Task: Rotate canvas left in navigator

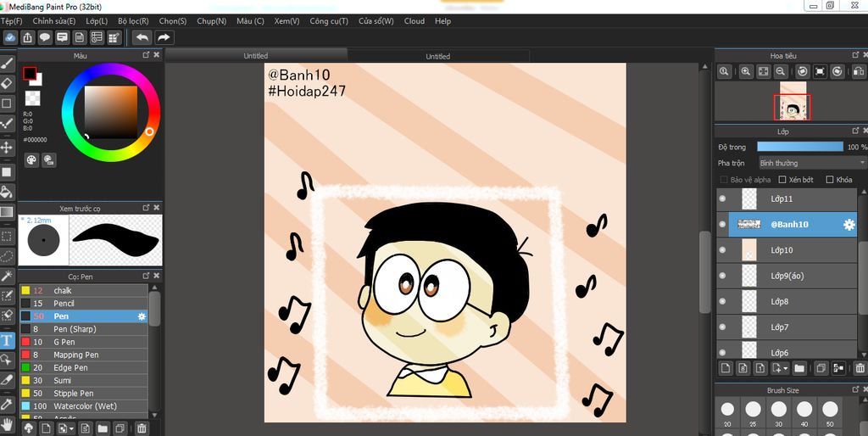Action: pyautogui.click(x=803, y=71)
